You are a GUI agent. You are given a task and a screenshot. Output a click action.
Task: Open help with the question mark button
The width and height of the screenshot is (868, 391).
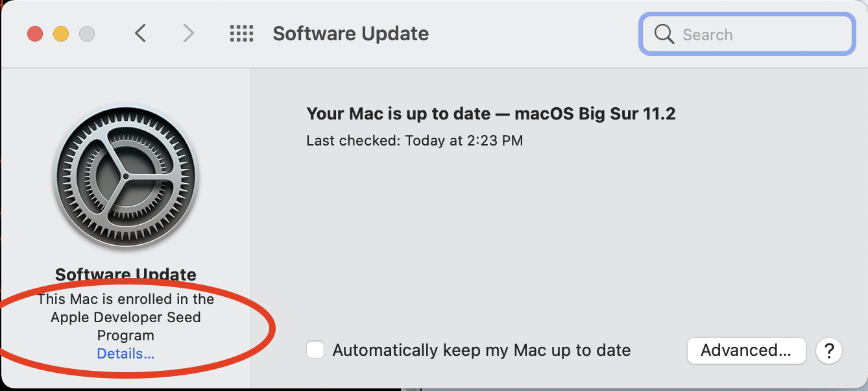pyautogui.click(x=828, y=351)
